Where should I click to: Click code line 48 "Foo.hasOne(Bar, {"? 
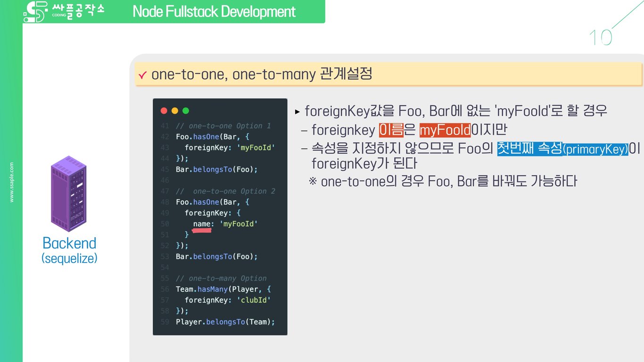(x=213, y=202)
